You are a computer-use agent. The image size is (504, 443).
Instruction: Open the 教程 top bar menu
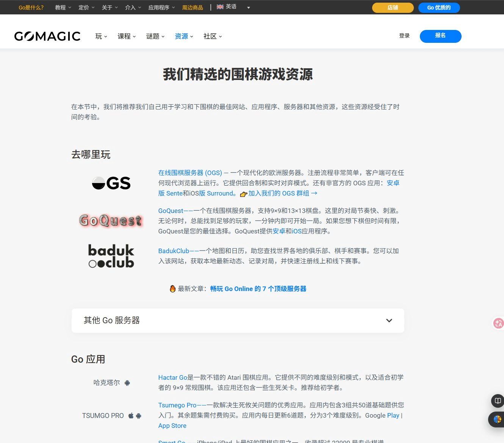63,8
